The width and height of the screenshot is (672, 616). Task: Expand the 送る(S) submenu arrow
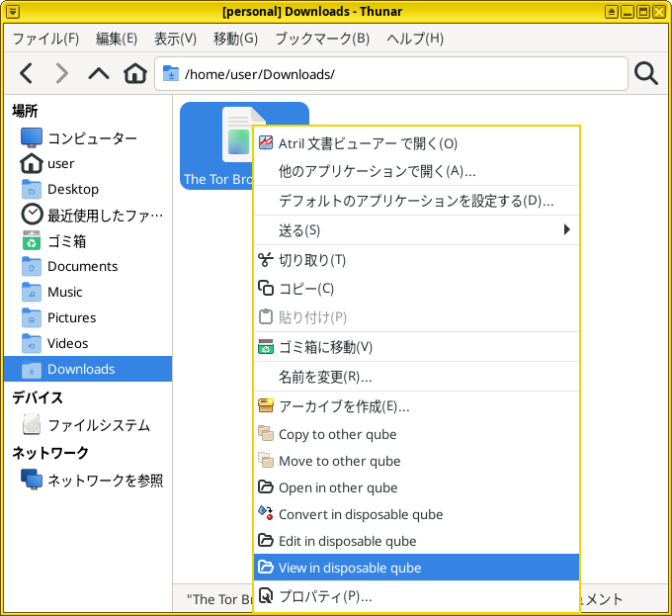(x=567, y=229)
